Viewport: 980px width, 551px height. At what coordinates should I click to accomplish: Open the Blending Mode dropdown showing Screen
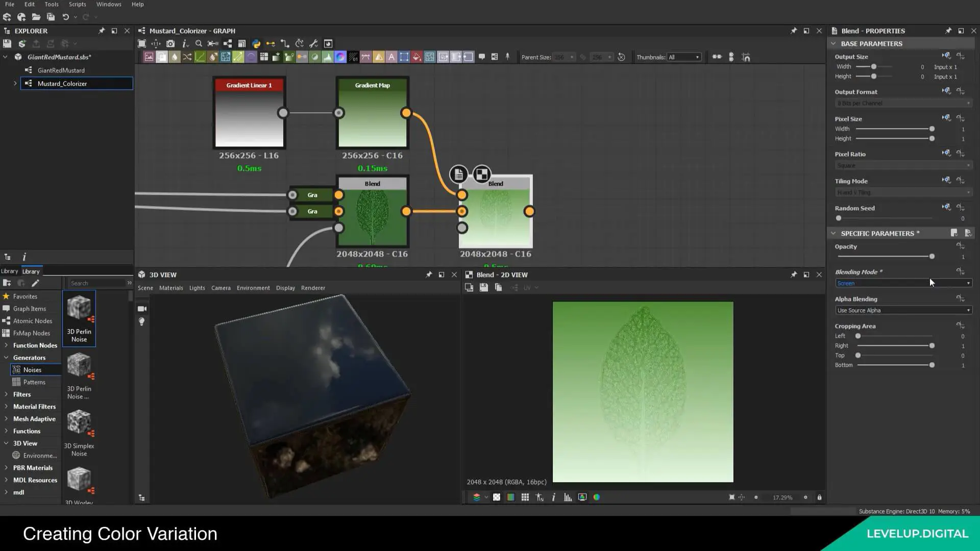(903, 283)
